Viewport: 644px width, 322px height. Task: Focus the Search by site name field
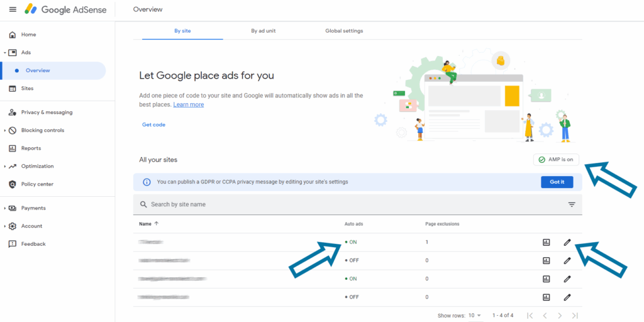point(357,204)
